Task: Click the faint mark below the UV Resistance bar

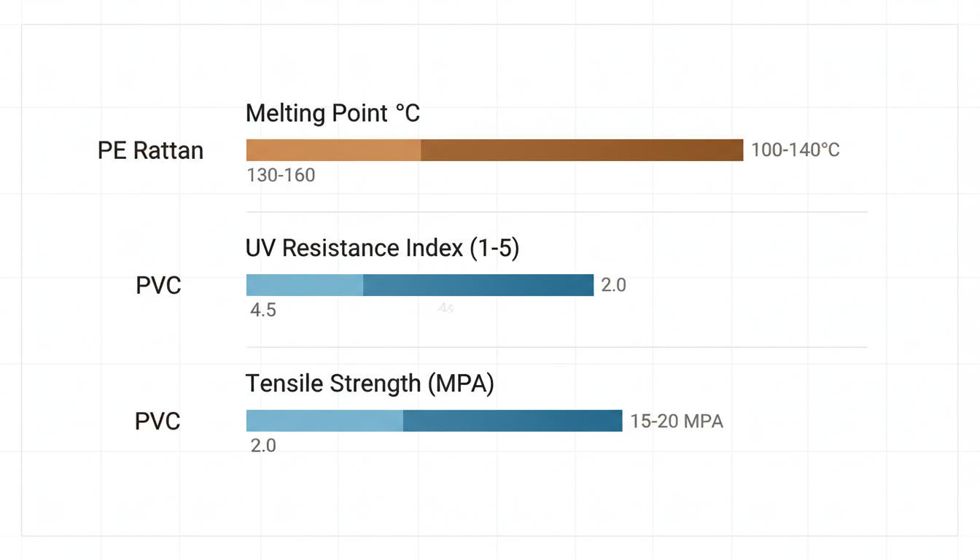Action: tap(446, 309)
